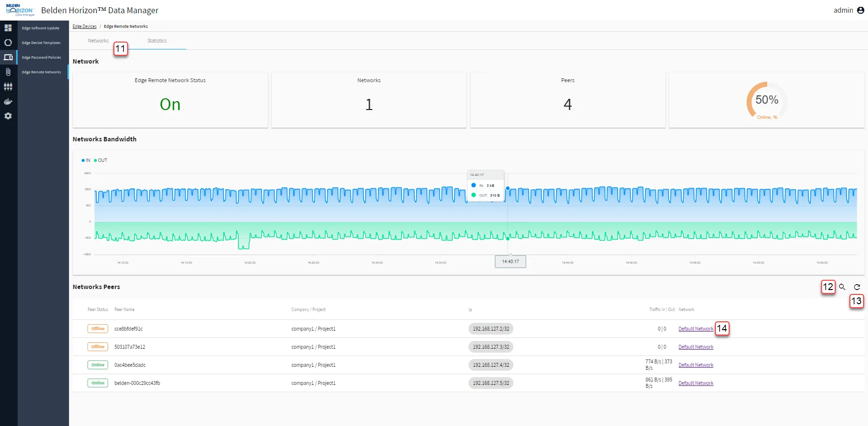
Task: Click IP address 192.168.127.3/32
Action: pos(491,347)
